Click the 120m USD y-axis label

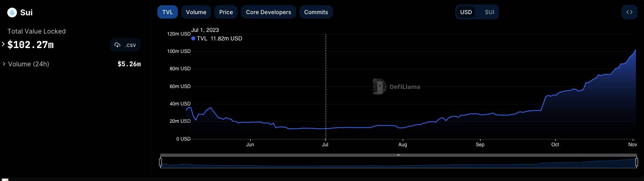pyautogui.click(x=179, y=34)
